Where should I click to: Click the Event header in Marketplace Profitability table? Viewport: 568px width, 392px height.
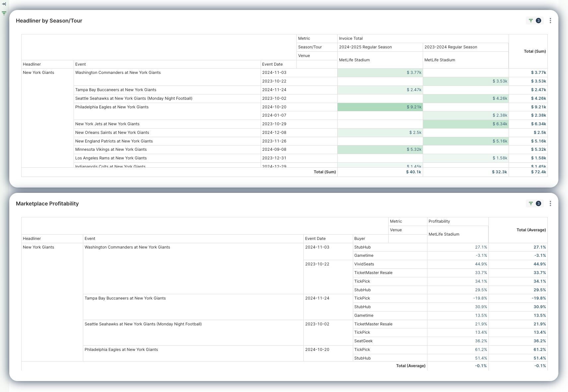click(x=90, y=239)
